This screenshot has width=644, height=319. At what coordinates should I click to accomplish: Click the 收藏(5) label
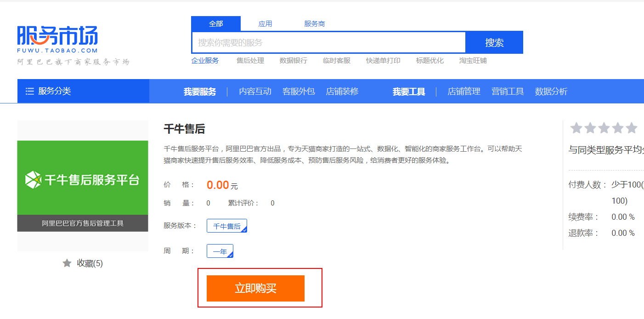coord(90,263)
